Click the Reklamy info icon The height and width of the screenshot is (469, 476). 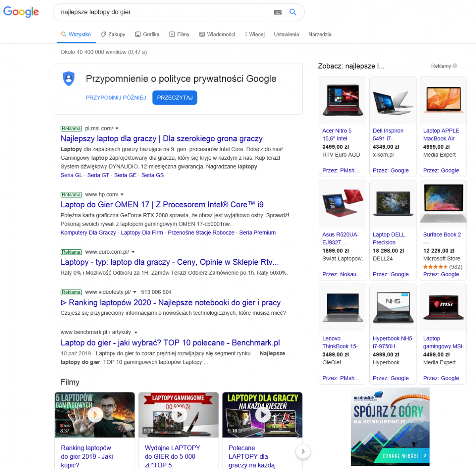[x=455, y=66]
